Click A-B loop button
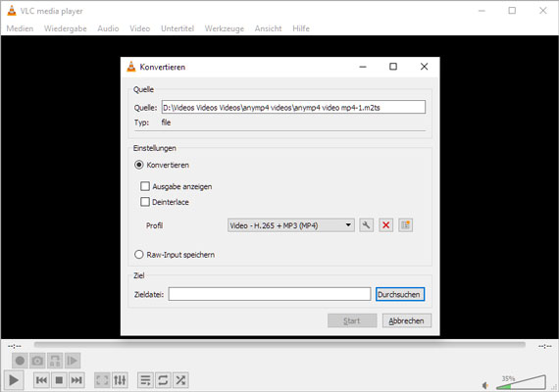The image size is (559, 392). pyautogui.click(x=55, y=361)
